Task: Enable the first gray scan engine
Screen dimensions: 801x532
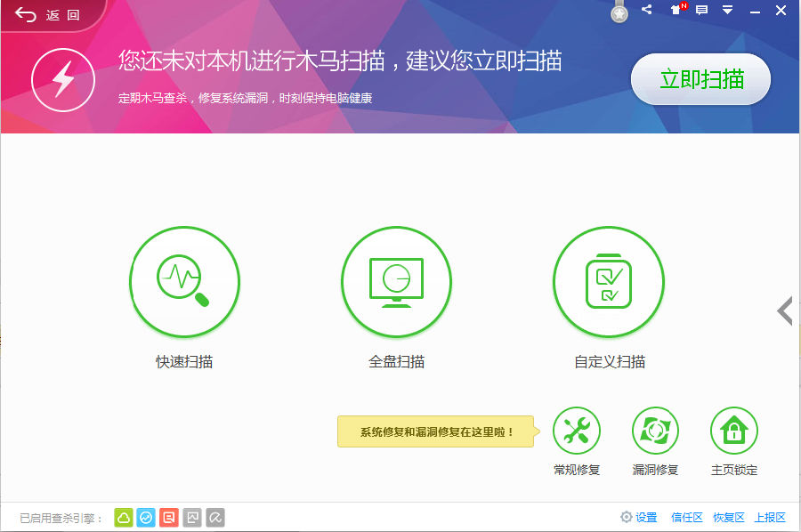Action: click(192, 518)
